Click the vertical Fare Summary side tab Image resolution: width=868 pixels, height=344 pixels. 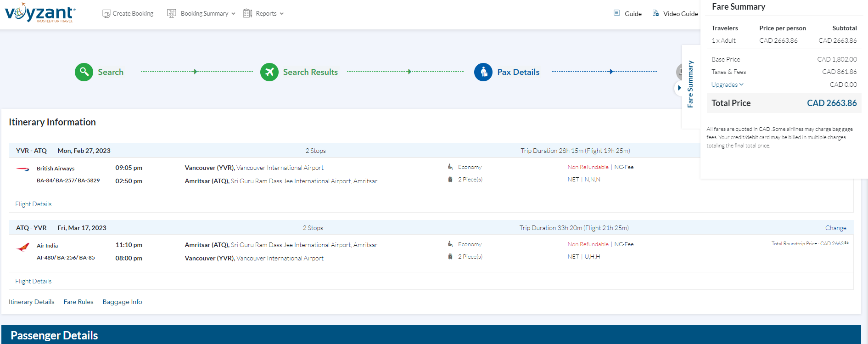point(690,85)
